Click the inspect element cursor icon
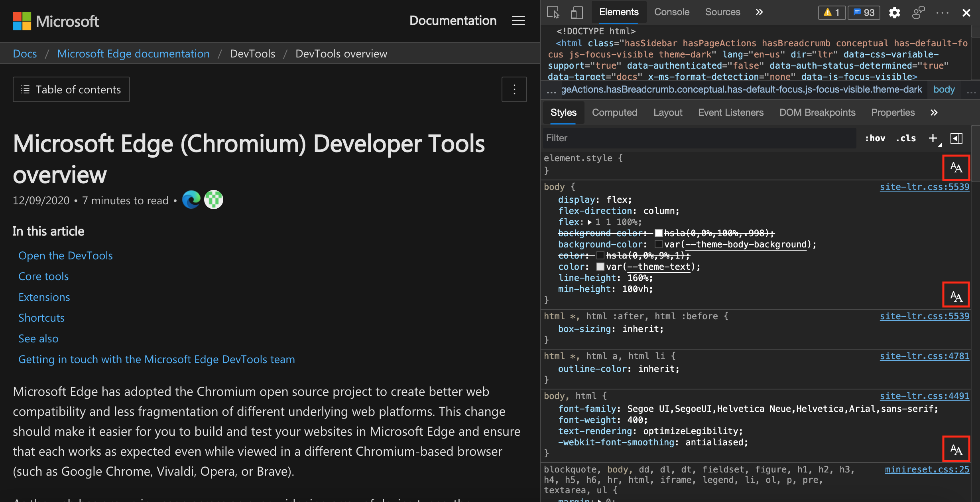Screen dimensions: 980x502 click(x=553, y=12)
